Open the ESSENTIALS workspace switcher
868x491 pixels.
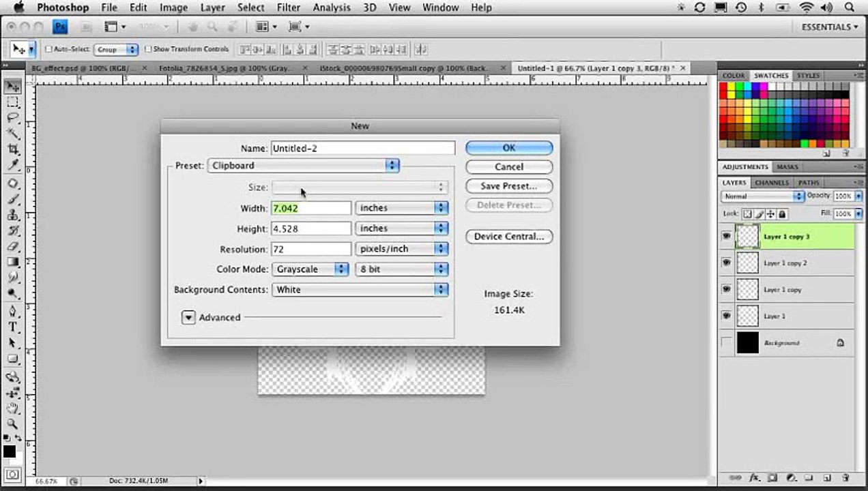coord(829,27)
